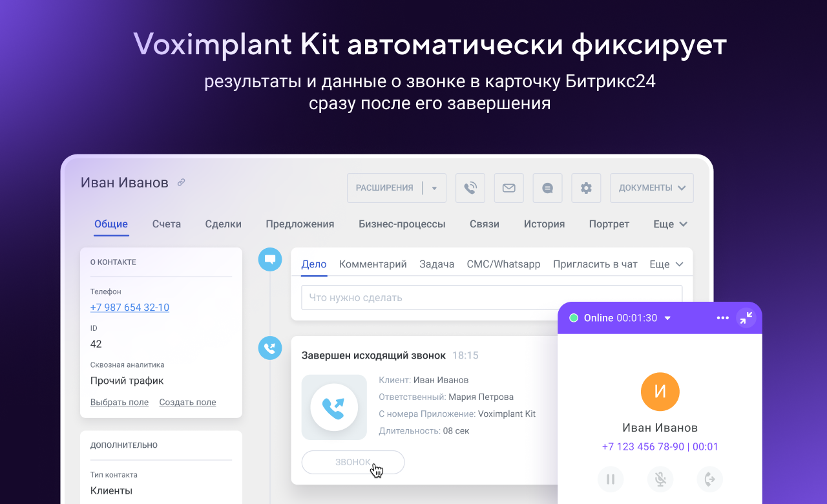Click the copy link icon next to Иван Иванов
Viewport: 827px width, 504px height.
(180, 182)
